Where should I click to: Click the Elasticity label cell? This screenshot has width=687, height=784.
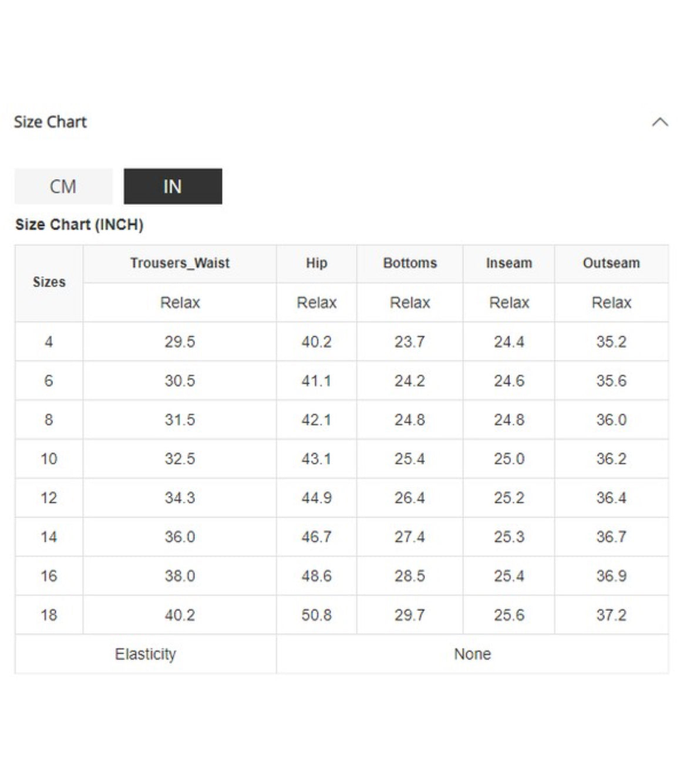(x=146, y=654)
